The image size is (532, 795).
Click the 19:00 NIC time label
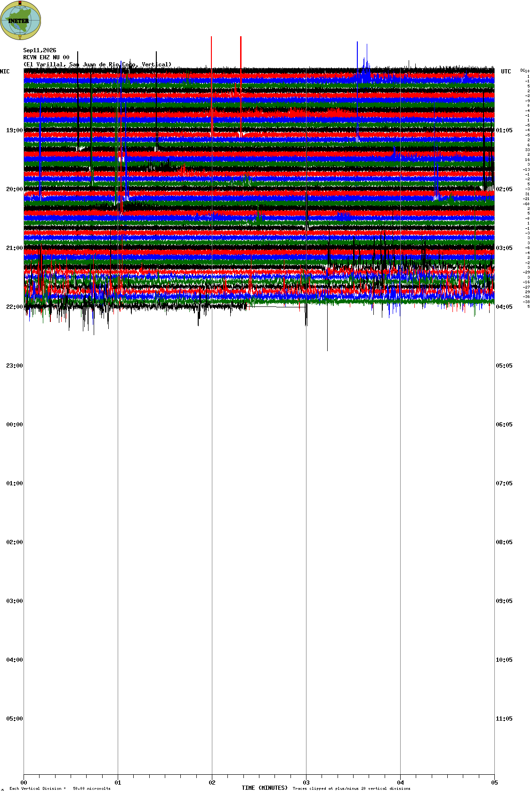(x=15, y=130)
